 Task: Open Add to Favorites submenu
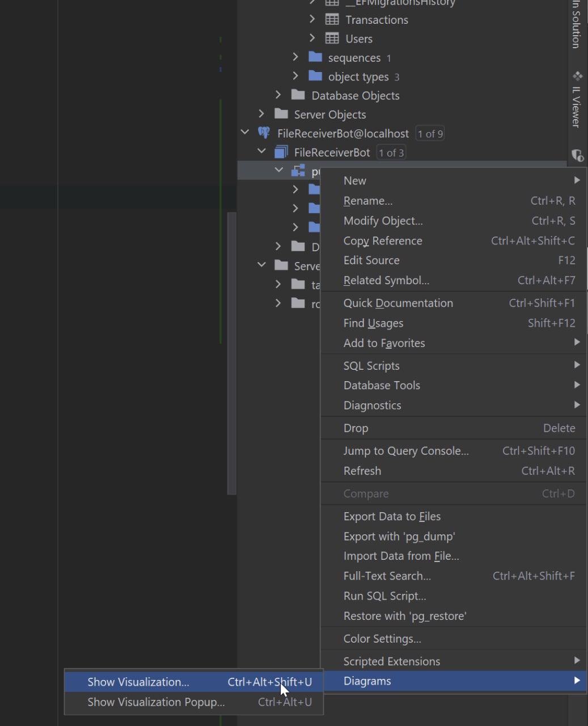454,343
